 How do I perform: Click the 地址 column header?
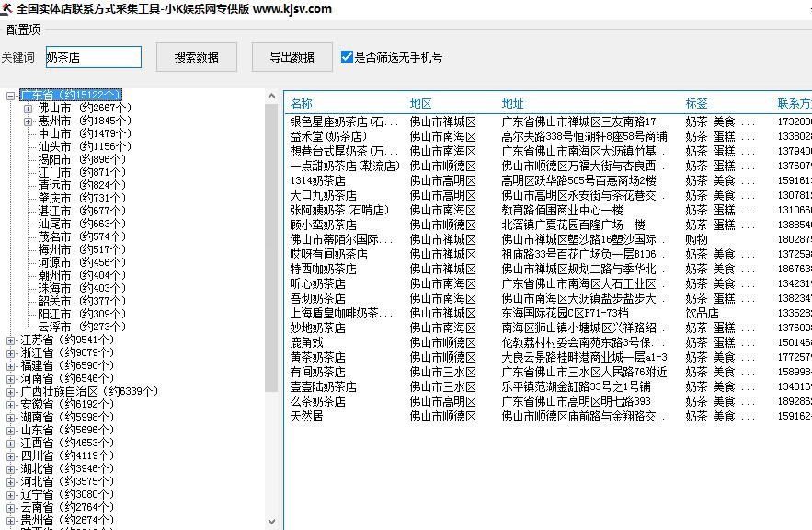click(x=513, y=104)
